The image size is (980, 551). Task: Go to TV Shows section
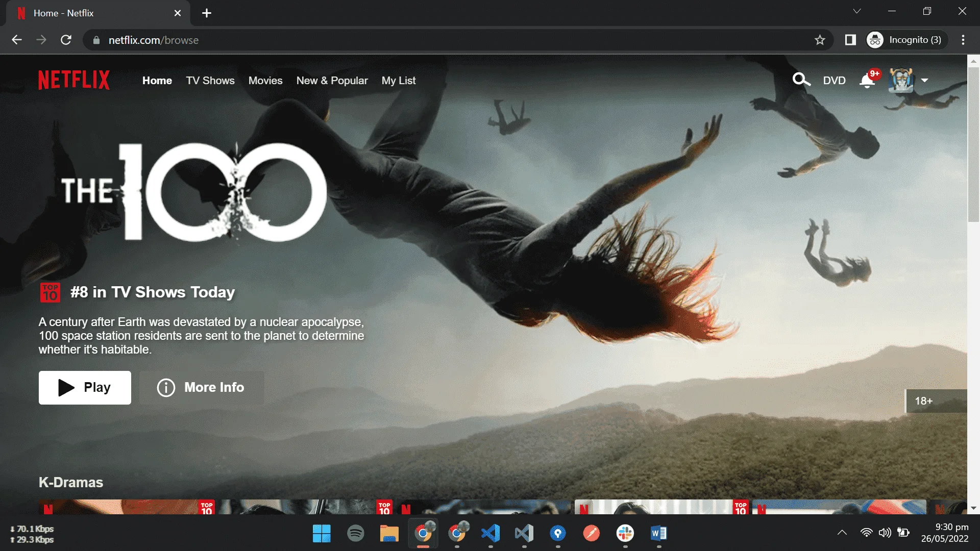pos(210,81)
